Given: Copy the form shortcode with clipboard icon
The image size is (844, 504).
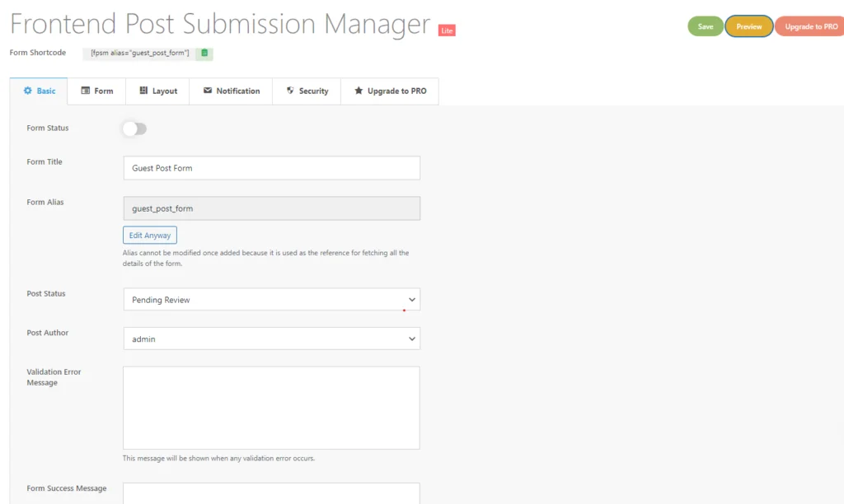Looking at the screenshot, I should click(204, 54).
